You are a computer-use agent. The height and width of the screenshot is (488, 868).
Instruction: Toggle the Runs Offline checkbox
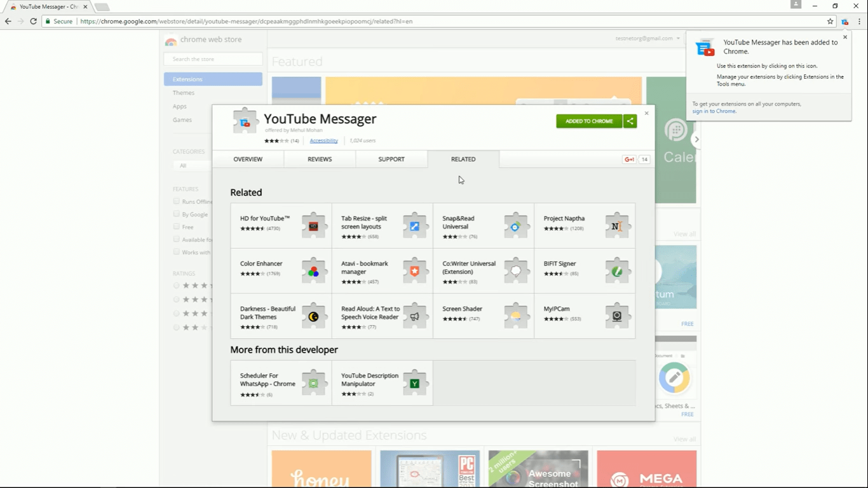pyautogui.click(x=177, y=201)
